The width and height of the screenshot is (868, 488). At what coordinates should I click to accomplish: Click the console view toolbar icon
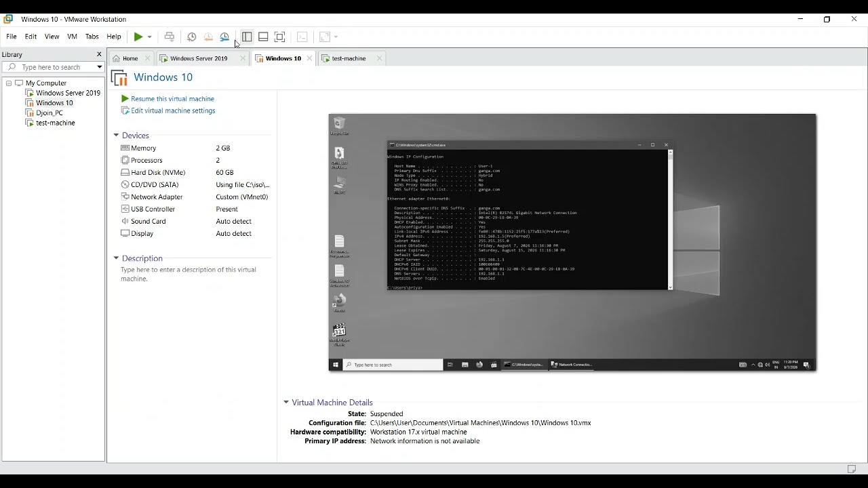click(302, 37)
